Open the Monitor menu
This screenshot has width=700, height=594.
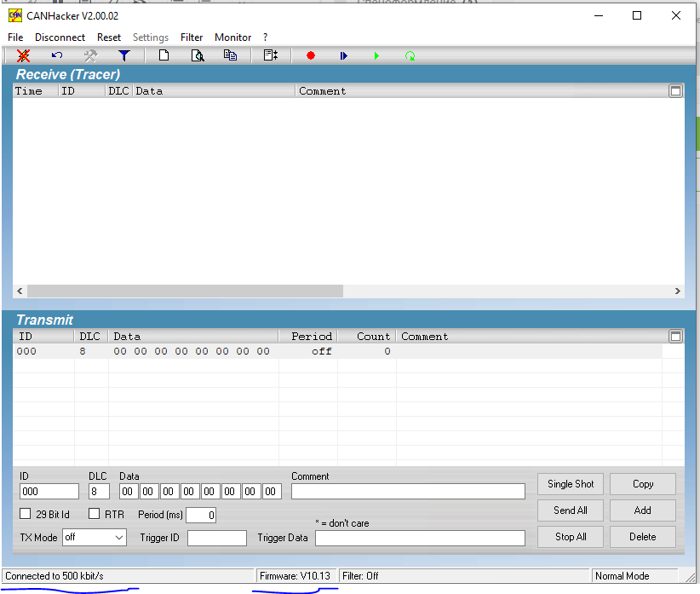point(232,37)
